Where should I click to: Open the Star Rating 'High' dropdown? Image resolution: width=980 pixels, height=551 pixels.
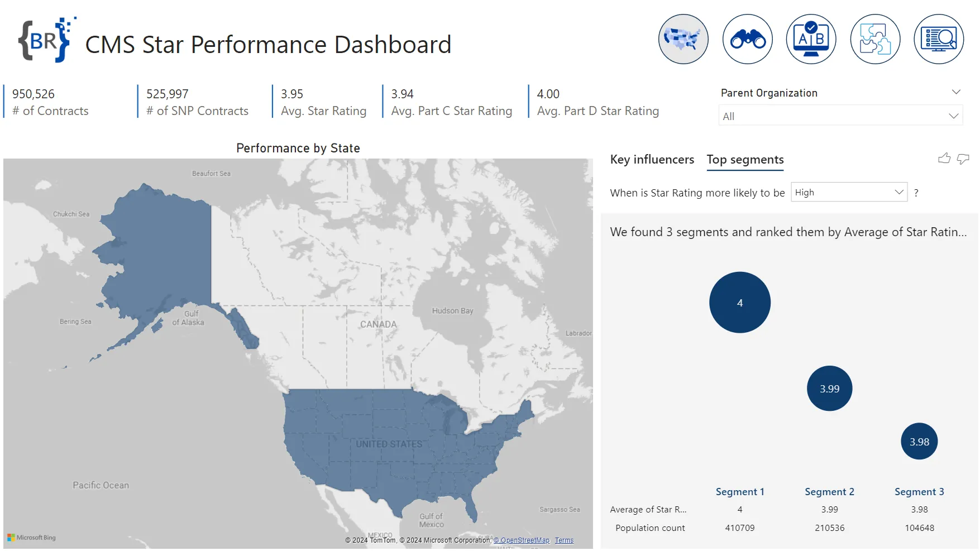coord(849,193)
